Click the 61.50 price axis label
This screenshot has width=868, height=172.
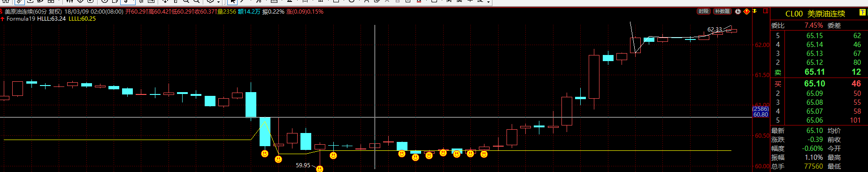coord(762,75)
